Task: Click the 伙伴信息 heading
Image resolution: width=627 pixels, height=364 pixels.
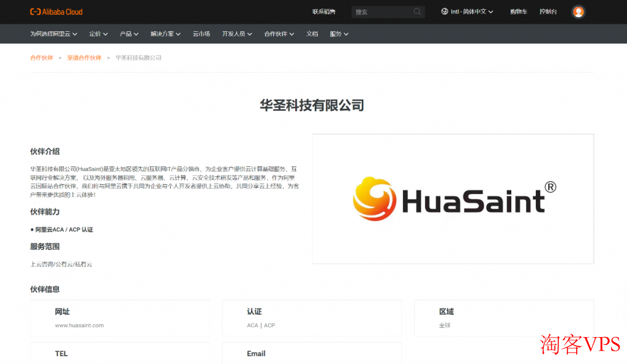Action: [45, 289]
